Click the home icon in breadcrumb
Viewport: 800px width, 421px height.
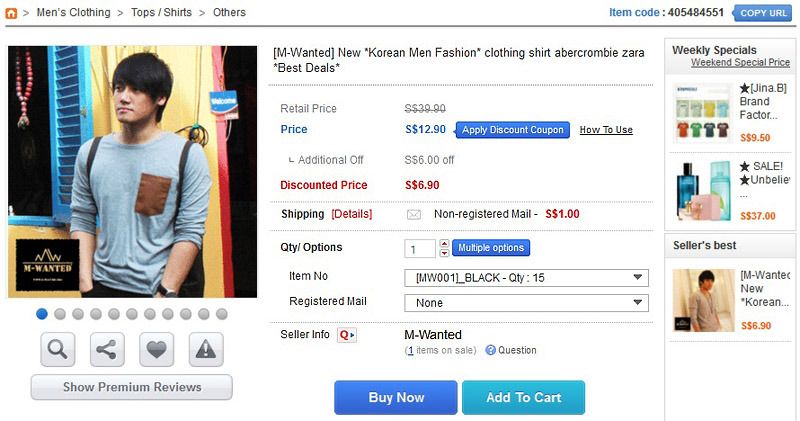pos(11,13)
